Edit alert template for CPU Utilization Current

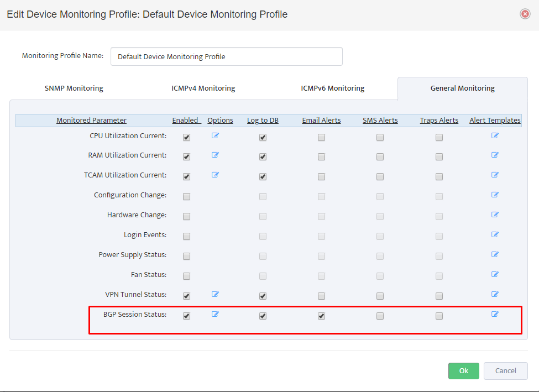[495, 135]
